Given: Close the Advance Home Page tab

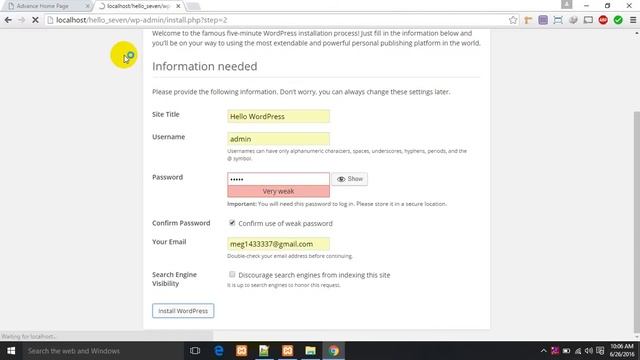Looking at the screenshot, I should pos(87,6).
